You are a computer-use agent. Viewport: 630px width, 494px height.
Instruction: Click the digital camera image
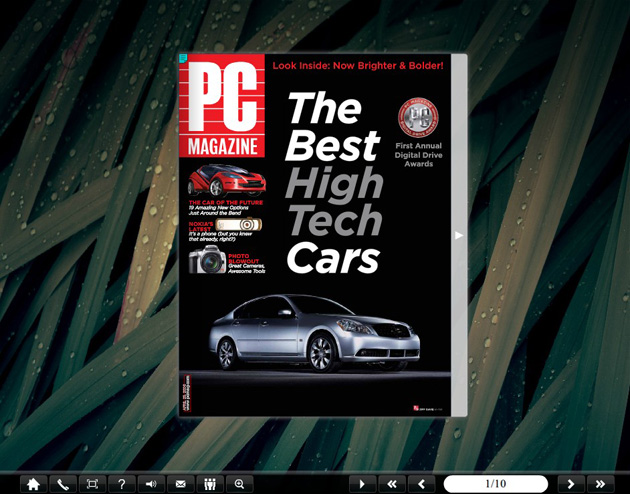coord(207,260)
